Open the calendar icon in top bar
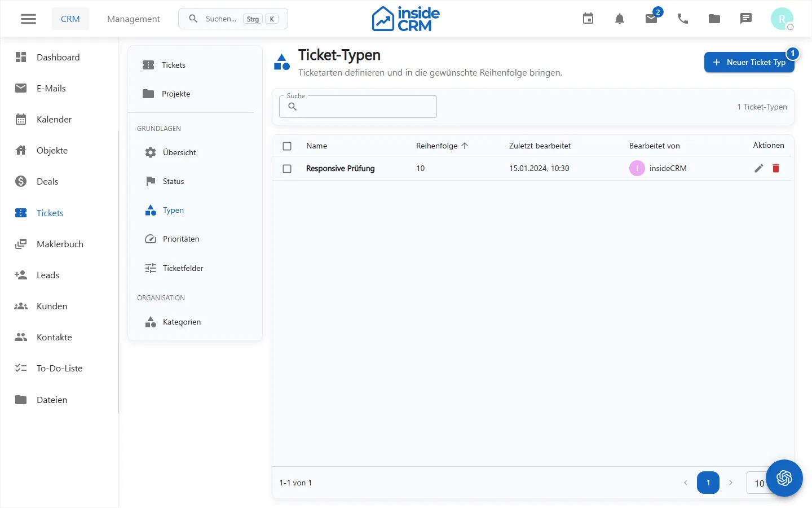This screenshot has height=508, width=812. pos(588,19)
